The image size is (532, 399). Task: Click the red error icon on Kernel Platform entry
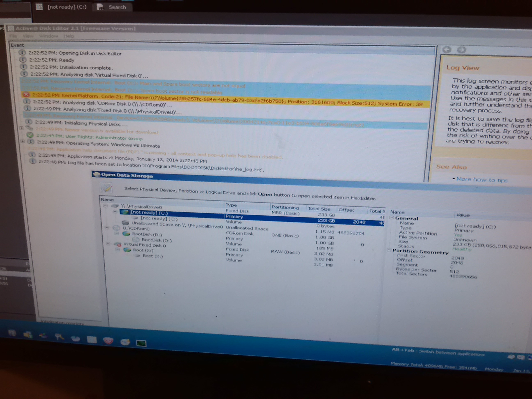point(26,95)
